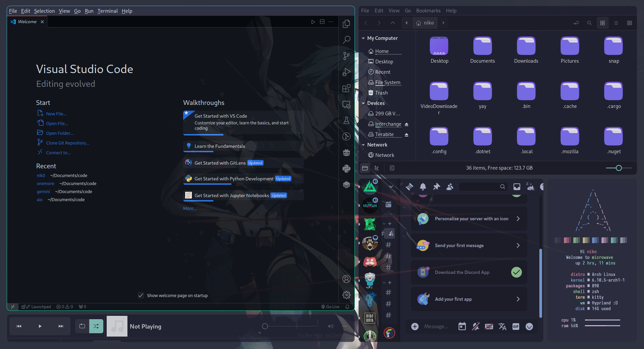Viewport: 644px width, 349px height.
Task: Expand Personalise your server with an icon
Action: point(469,219)
